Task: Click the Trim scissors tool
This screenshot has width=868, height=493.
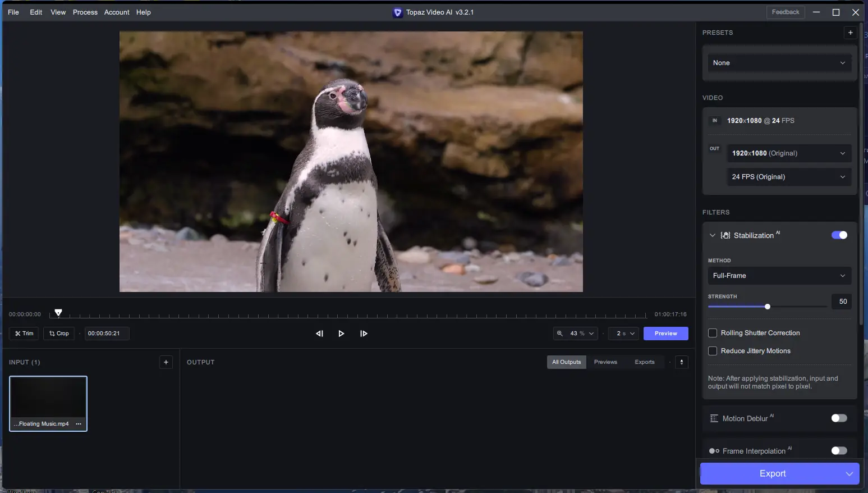Action: [24, 334]
